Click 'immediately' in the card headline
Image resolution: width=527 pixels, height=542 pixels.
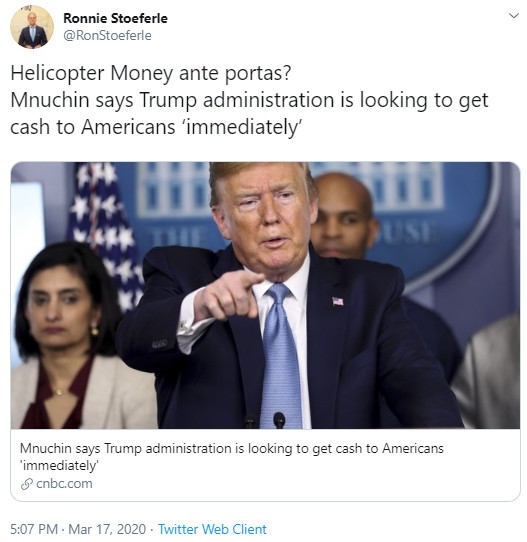click(59, 466)
